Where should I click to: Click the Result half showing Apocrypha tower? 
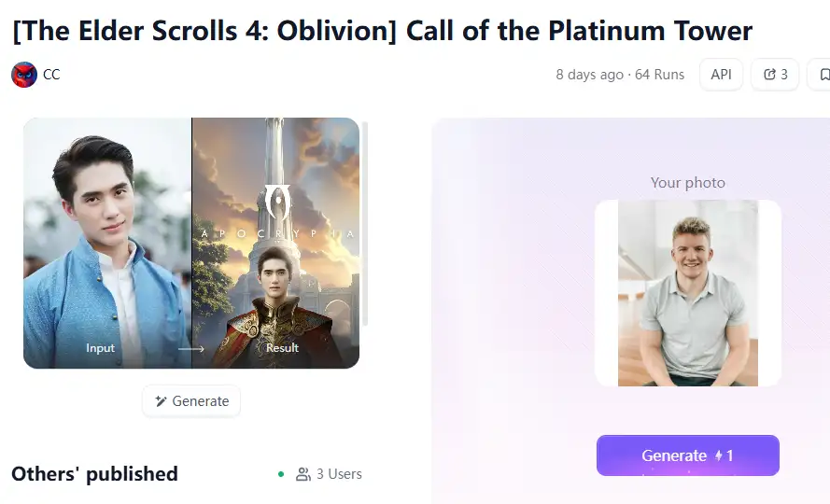(x=275, y=243)
